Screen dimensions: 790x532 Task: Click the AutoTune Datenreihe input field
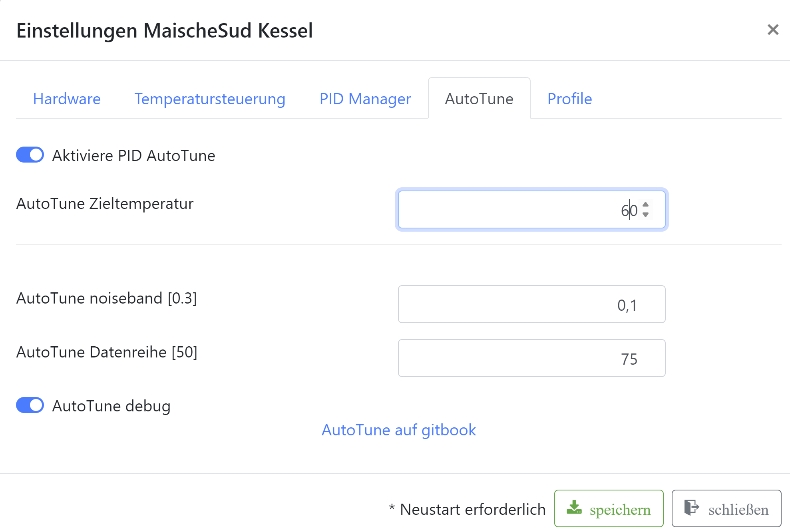click(x=531, y=358)
